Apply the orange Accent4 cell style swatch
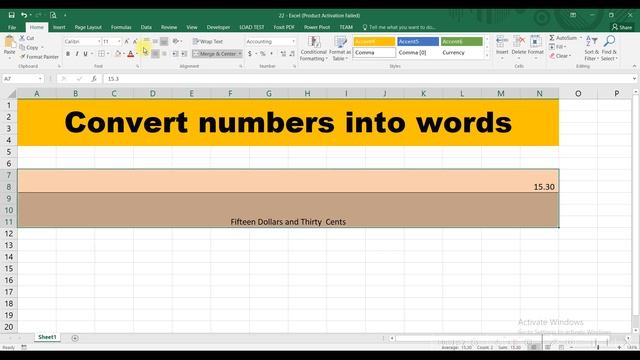The width and height of the screenshot is (640, 360). pyautogui.click(x=374, y=41)
